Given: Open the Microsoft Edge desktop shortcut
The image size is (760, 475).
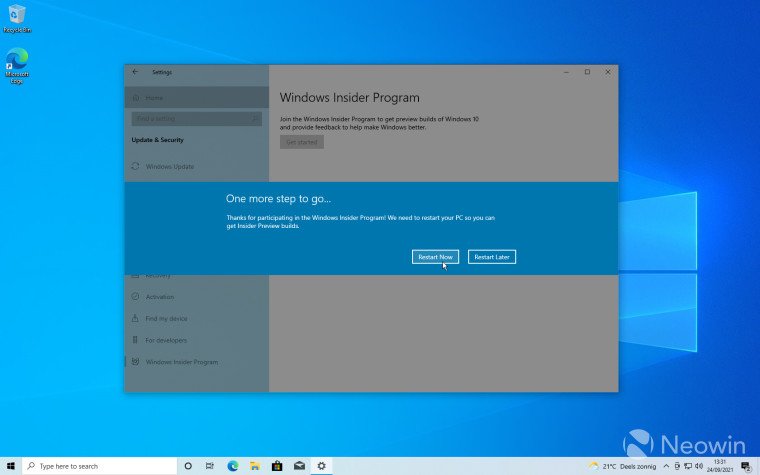Looking at the screenshot, I should [17, 66].
